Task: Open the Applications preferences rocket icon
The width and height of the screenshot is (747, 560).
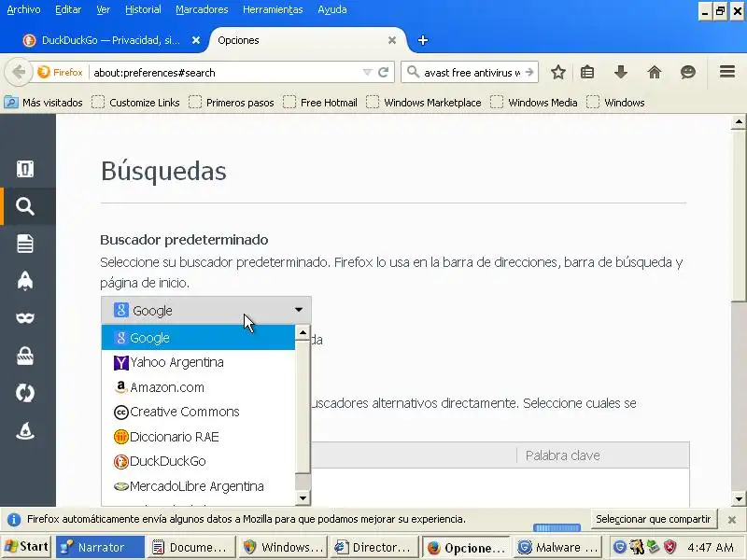Action: (x=25, y=281)
